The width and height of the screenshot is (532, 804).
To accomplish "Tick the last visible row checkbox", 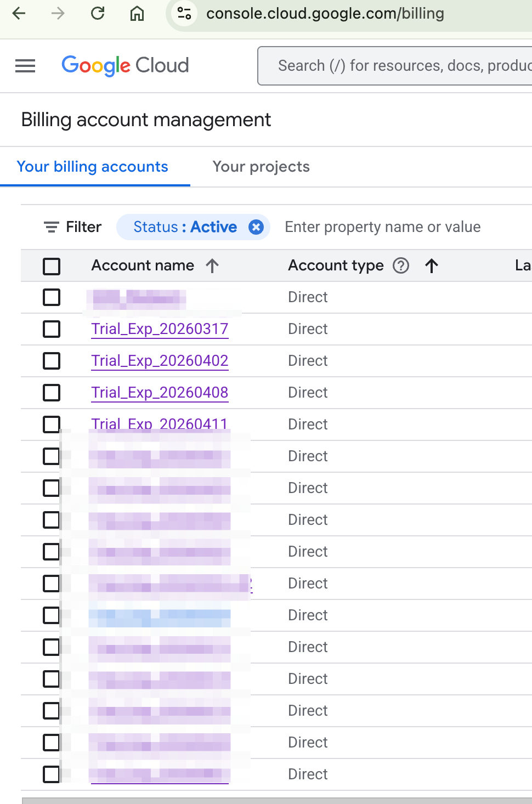I will [x=52, y=774].
